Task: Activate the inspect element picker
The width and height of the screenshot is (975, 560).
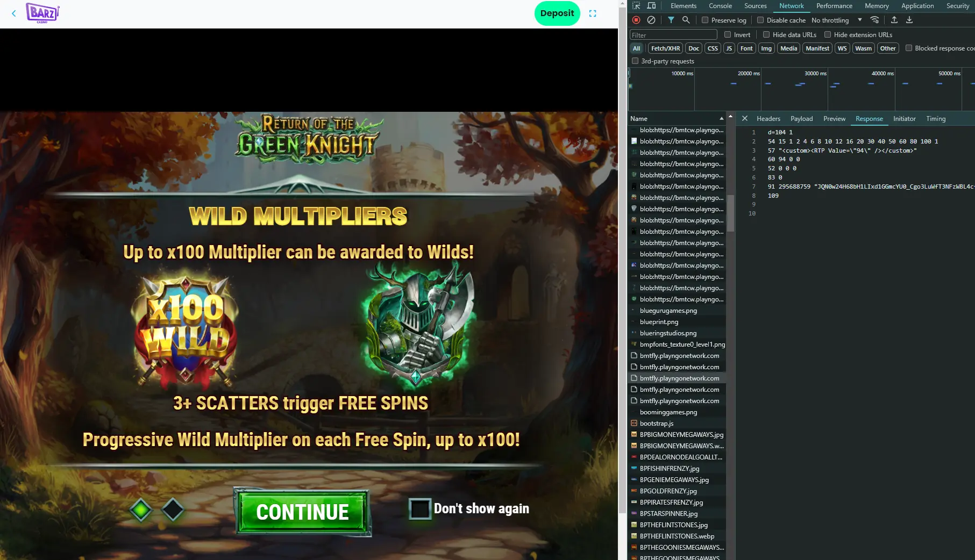Action: coord(636,6)
